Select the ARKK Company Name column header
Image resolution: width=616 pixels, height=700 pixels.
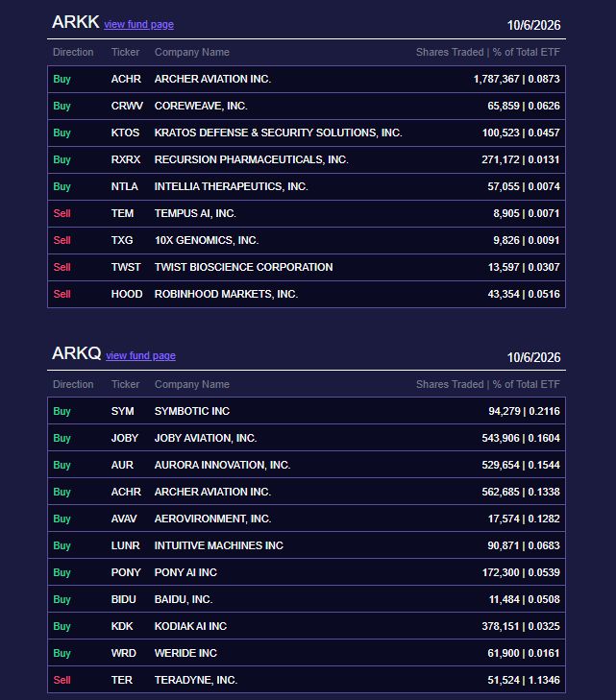tap(191, 52)
